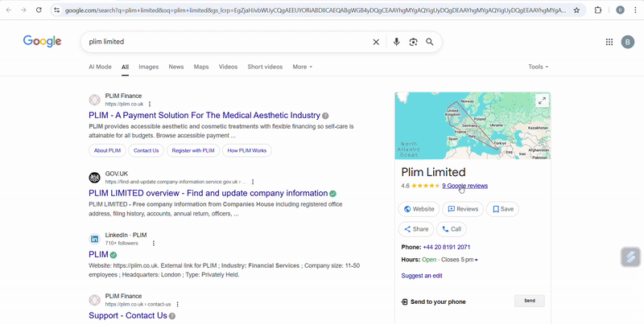Click the Reviews button in knowledge panel
Viewport: 644px width, 324px height.
coord(463,209)
